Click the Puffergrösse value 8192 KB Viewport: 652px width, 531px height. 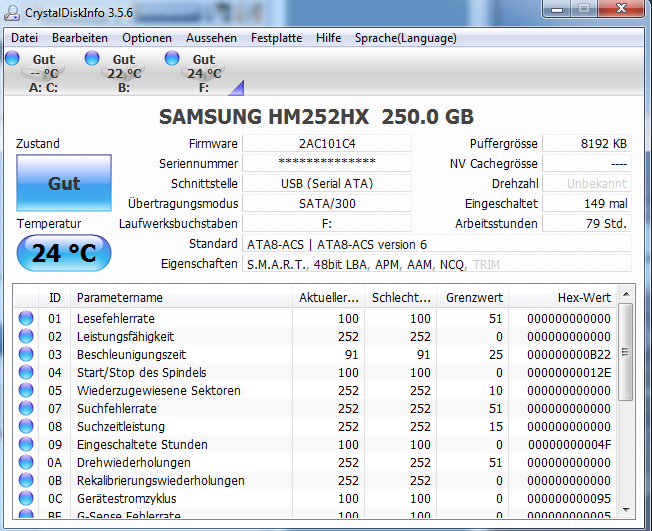click(587, 143)
